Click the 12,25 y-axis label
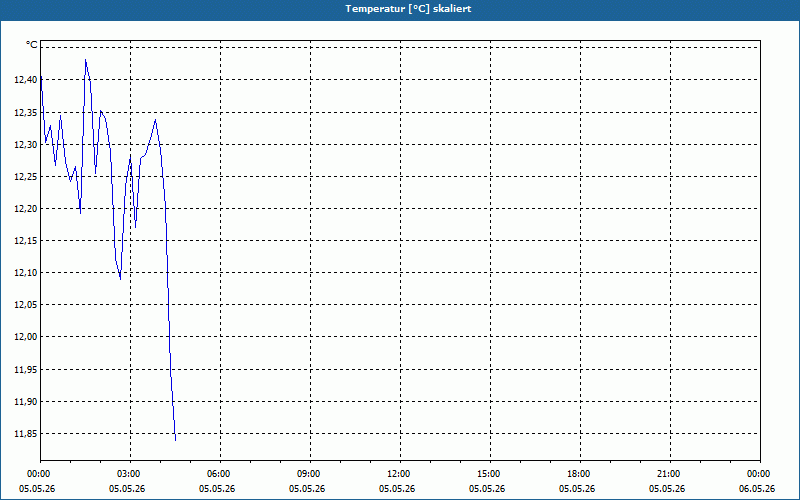 (x=26, y=177)
